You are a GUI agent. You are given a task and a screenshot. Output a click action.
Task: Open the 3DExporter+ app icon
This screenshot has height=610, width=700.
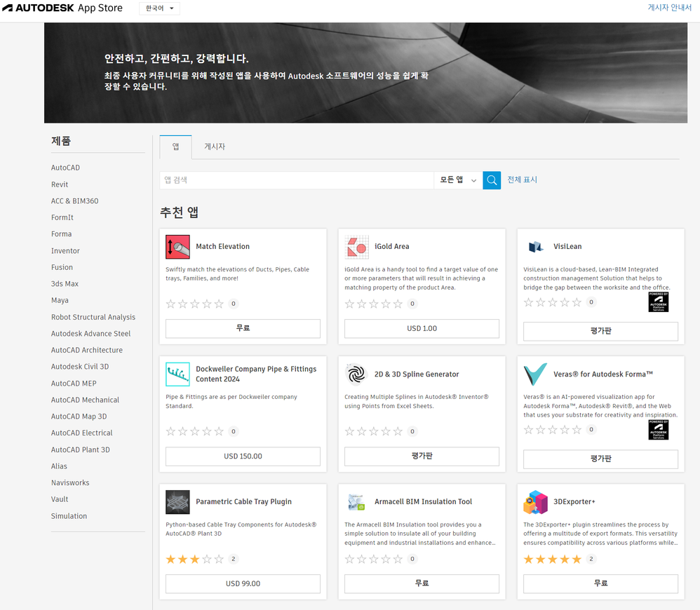(x=536, y=502)
